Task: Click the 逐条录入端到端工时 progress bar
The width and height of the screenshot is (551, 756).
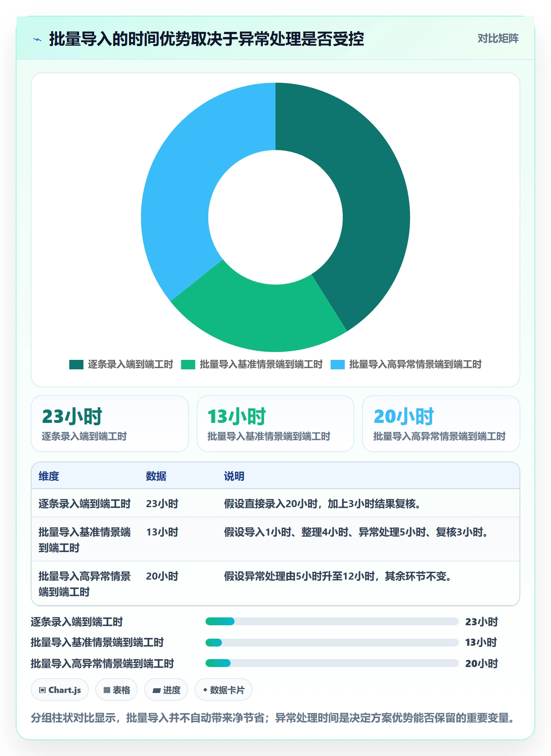Action: (332, 621)
